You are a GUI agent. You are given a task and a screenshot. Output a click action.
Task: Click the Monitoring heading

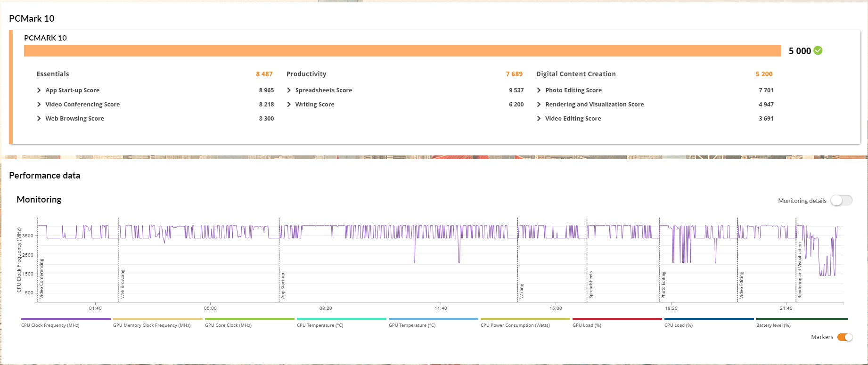[39, 200]
